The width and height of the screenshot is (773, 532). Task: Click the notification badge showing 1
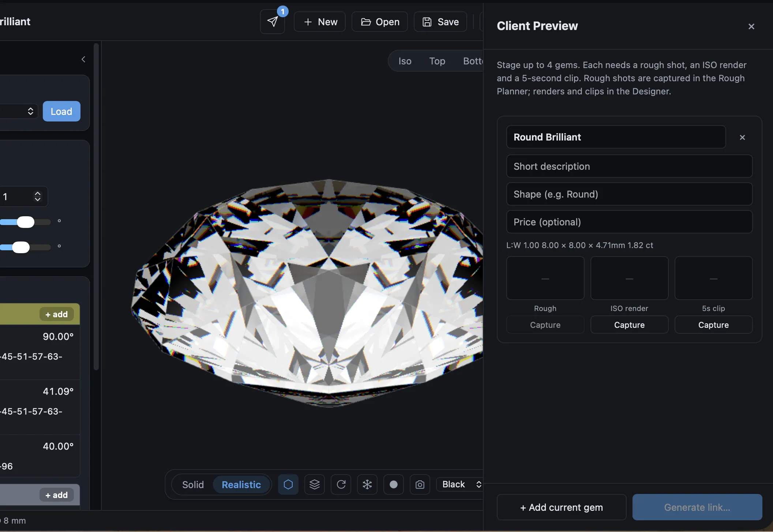(282, 11)
